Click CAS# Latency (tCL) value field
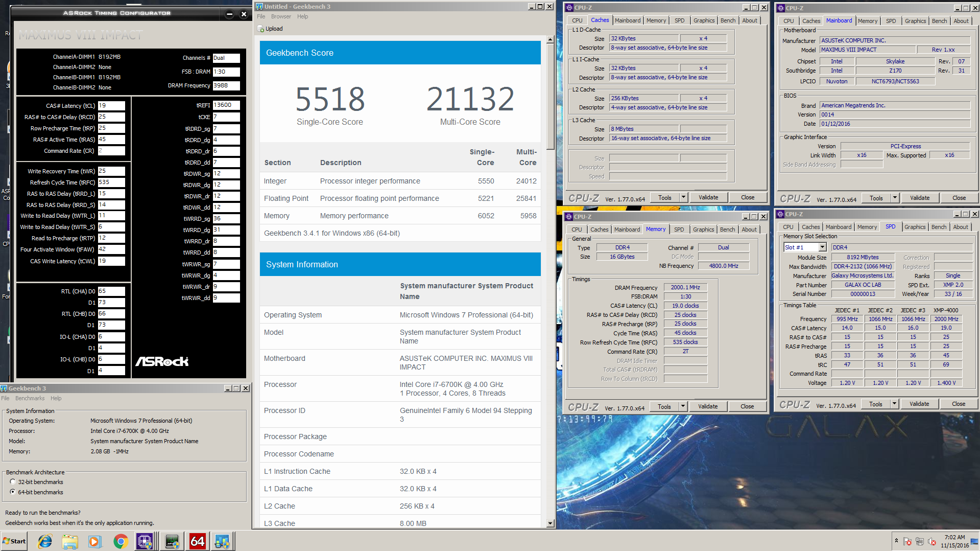Image resolution: width=980 pixels, height=551 pixels. click(x=111, y=106)
